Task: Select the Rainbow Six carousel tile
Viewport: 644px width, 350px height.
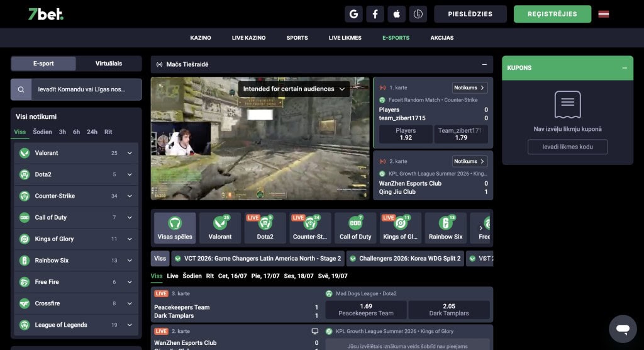Action: 446,228
